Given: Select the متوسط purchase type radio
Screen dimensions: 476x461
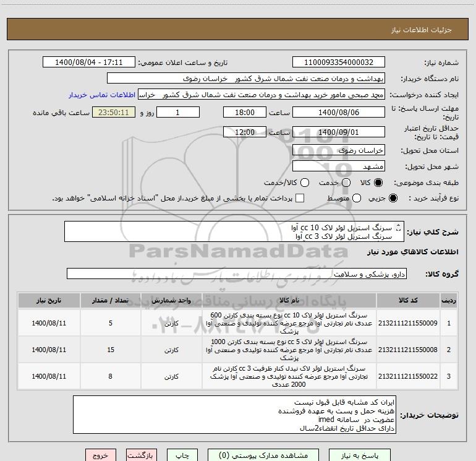Looking at the screenshot, I should tap(357, 198).
